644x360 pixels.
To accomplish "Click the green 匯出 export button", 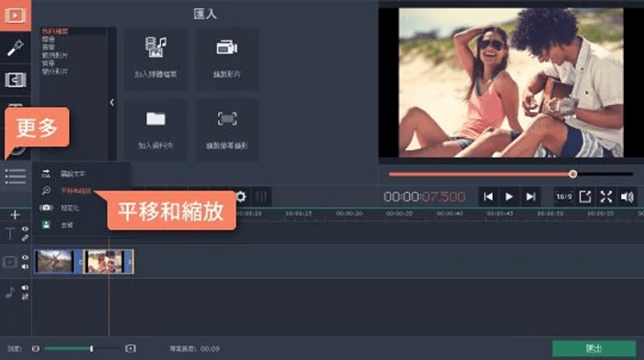I will [593, 349].
